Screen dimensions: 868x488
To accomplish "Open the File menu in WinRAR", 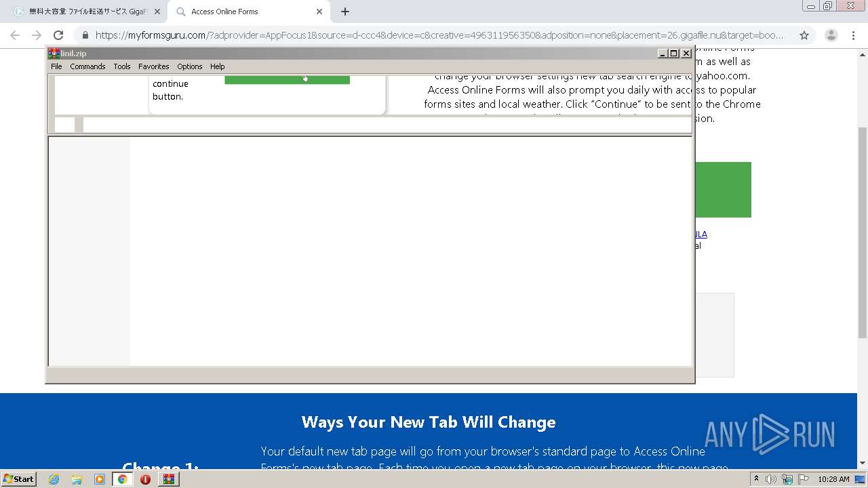I will point(56,66).
